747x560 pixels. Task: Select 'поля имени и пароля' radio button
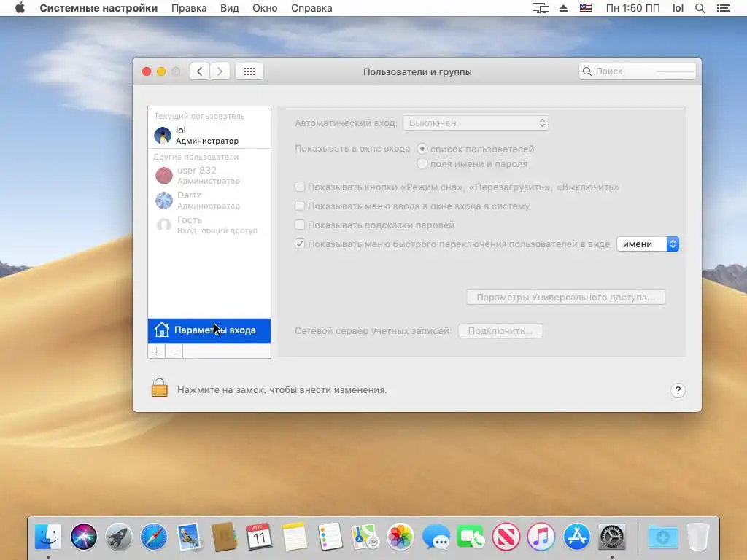[422, 163]
